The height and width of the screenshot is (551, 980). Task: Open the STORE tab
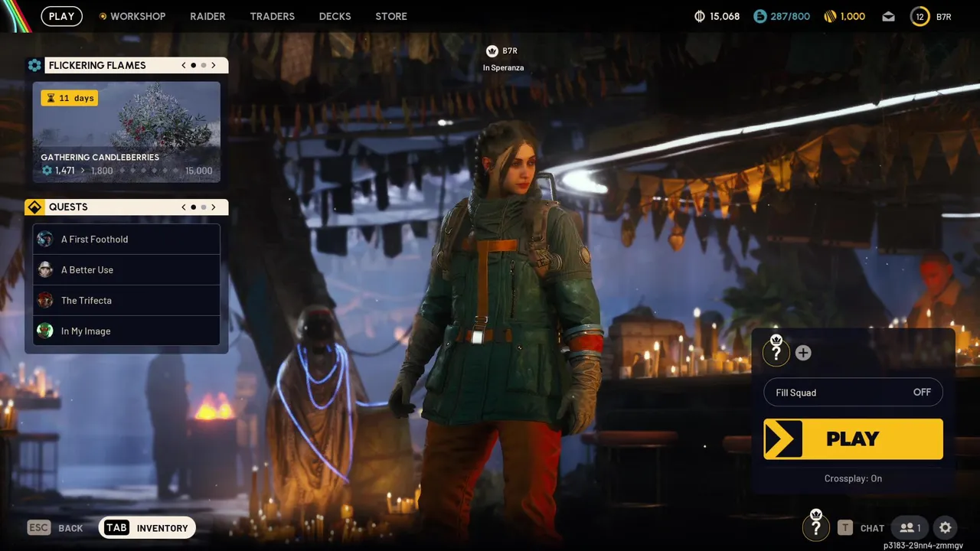[x=391, y=16]
